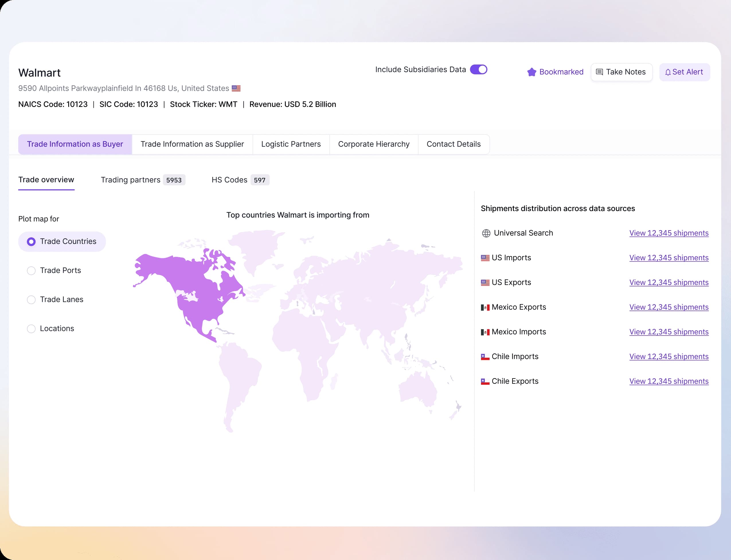Click the Bookmarked star icon

[531, 72]
